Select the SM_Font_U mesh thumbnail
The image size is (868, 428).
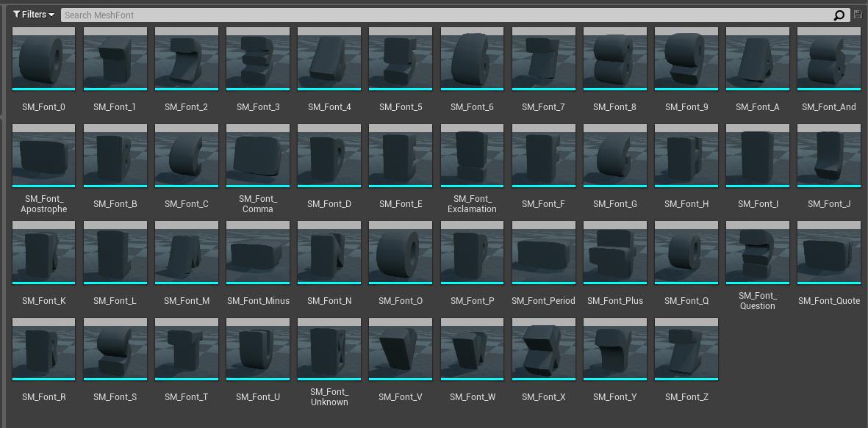pyautogui.click(x=258, y=349)
